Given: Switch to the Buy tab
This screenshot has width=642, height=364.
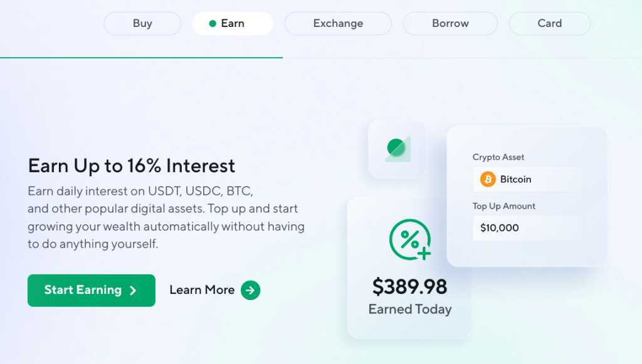Looking at the screenshot, I should tap(142, 23).
